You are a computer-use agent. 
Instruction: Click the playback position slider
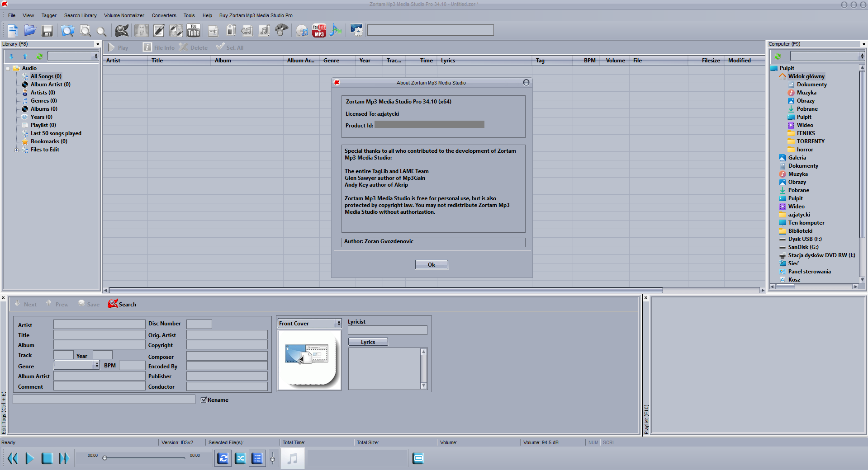145,458
